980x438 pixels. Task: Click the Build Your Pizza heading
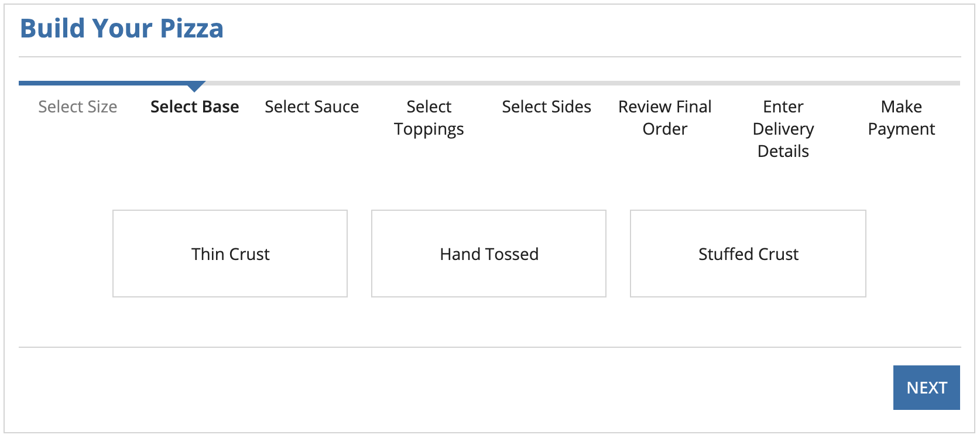(x=122, y=28)
